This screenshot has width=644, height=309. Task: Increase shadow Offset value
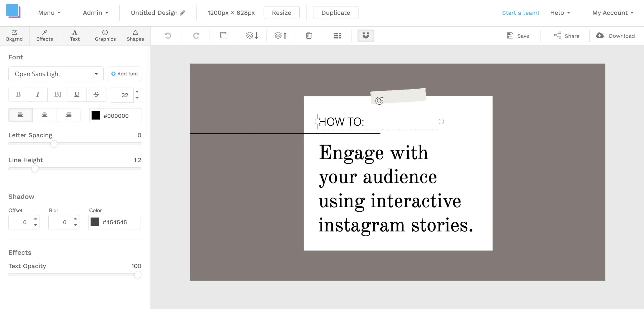coord(35,219)
